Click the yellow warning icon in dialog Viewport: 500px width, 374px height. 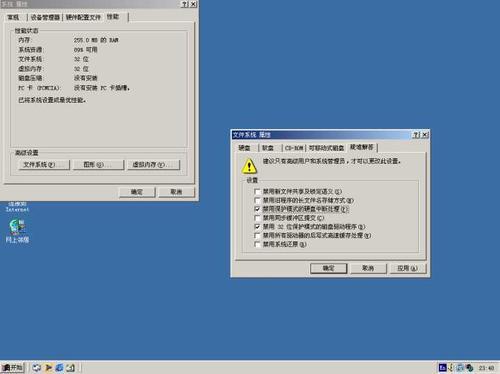249,166
